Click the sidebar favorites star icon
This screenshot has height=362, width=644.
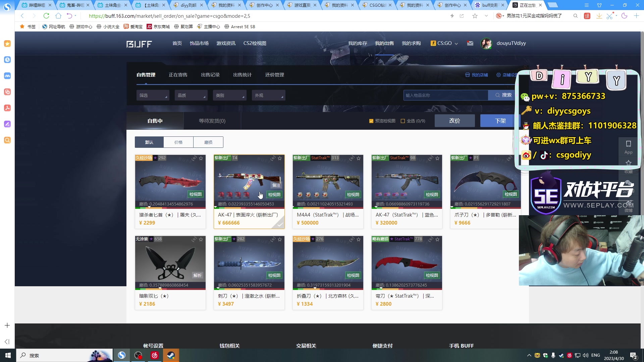(x=7, y=44)
